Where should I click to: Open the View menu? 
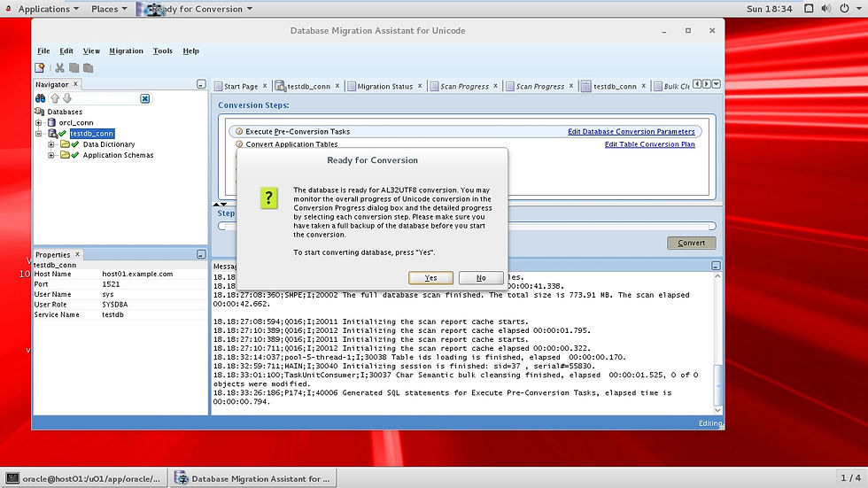pyautogui.click(x=91, y=50)
